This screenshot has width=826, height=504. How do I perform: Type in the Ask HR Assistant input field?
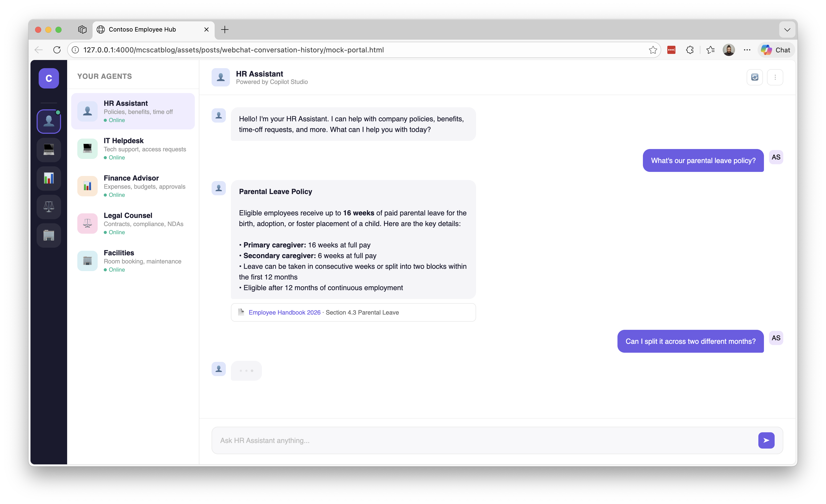point(483,440)
